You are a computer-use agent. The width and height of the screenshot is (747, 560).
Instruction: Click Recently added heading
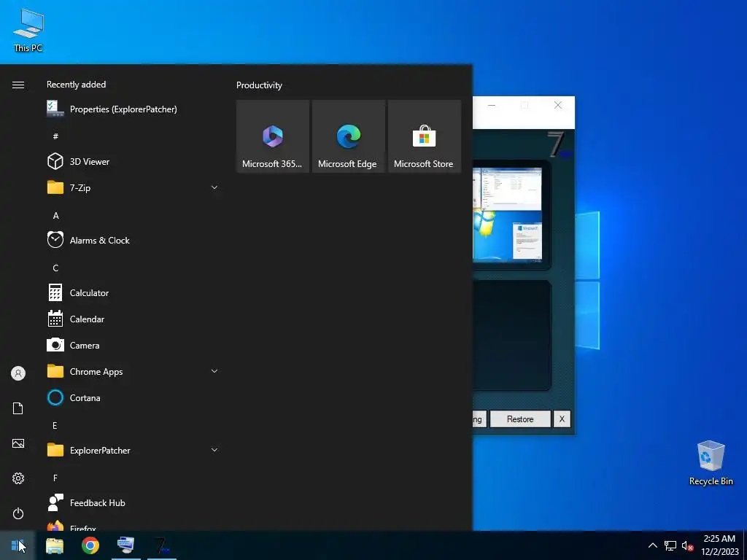pyautogui.click(x=76, y=85)
